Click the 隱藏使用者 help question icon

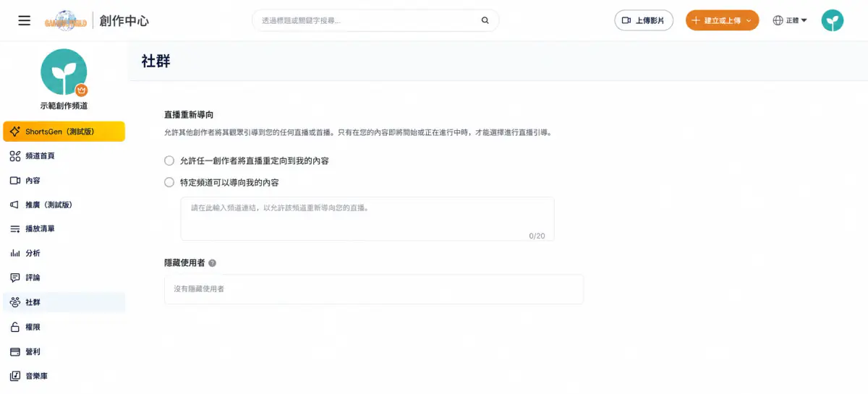click(x=212, y=263)
